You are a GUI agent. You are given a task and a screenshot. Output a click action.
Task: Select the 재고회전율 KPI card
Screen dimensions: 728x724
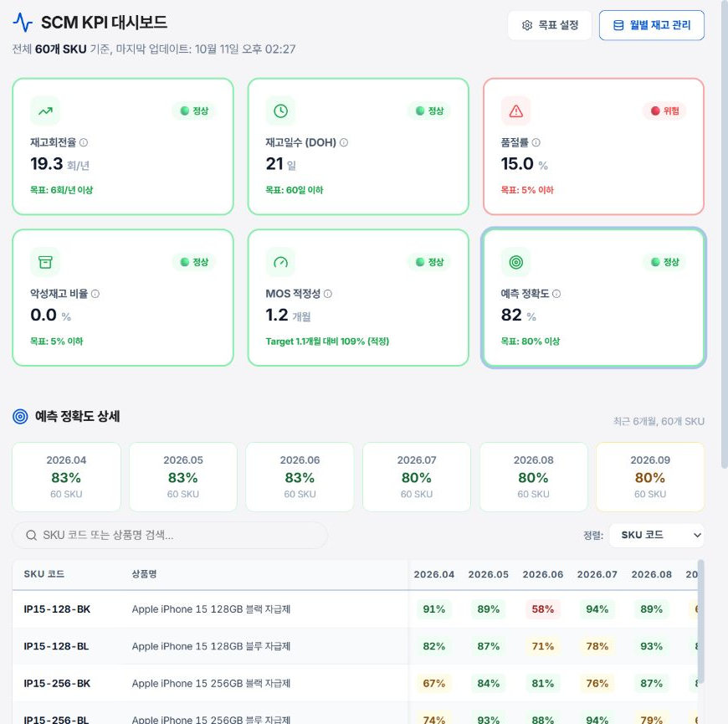(x=123, y=146)
